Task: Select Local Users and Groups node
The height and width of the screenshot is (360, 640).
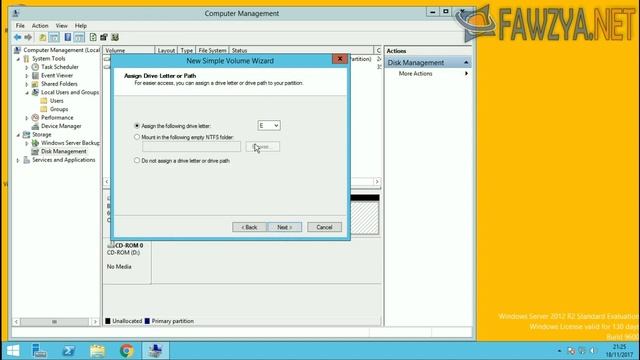Action: 70,92
